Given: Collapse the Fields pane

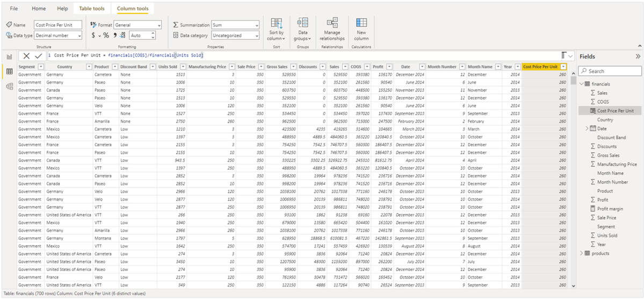Looking at the screenshot, I should click(x=638, y=57).
